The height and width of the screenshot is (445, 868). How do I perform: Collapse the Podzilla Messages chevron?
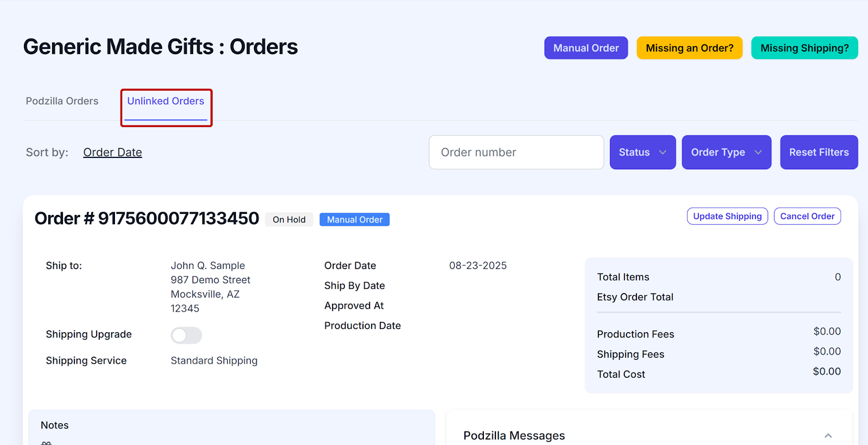[x=828, y=435]
